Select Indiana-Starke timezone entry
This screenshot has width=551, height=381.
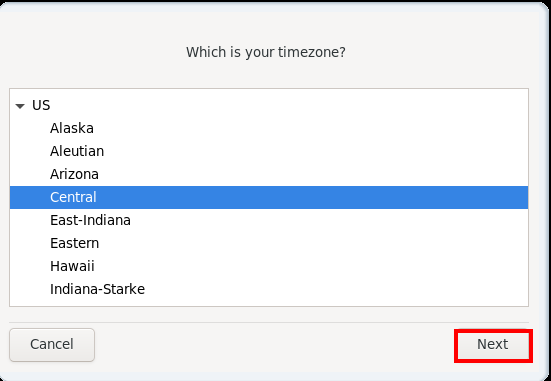click(x=97, y=289)
